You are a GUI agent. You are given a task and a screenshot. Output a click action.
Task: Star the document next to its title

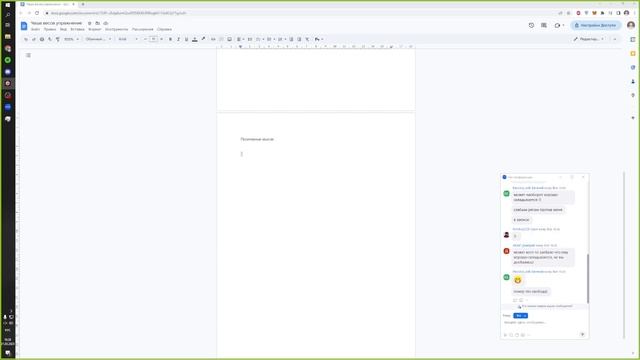(x=89, y=23)
